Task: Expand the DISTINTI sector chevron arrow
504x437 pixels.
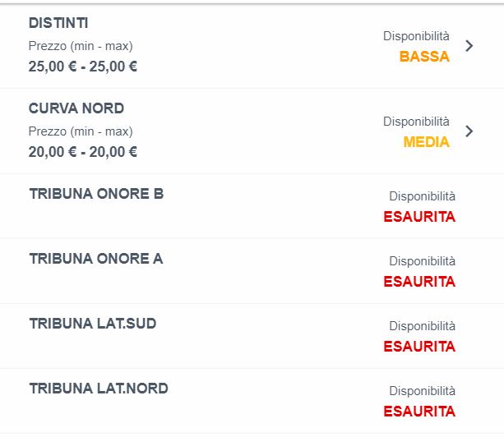Action: 469,46
